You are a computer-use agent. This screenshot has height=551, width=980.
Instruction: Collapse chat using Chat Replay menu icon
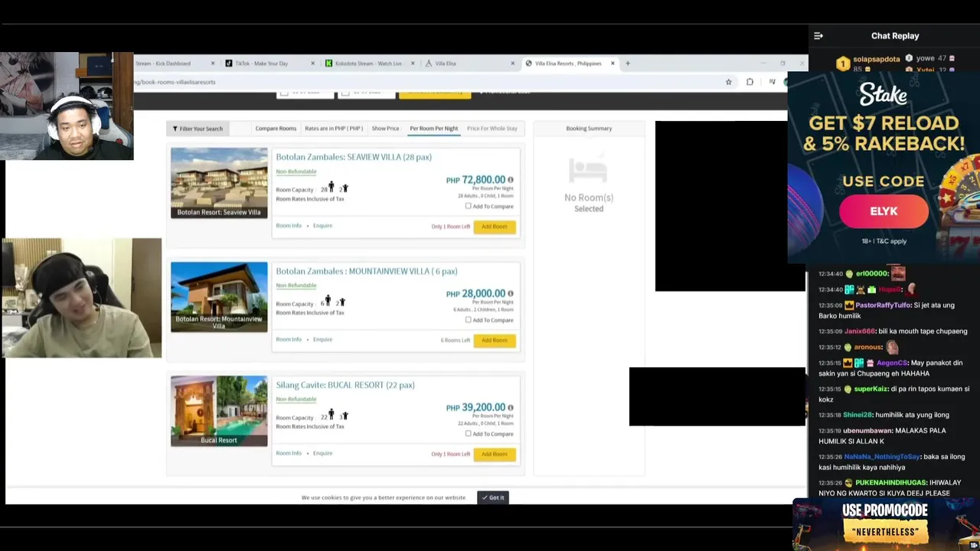coord(818,36)
